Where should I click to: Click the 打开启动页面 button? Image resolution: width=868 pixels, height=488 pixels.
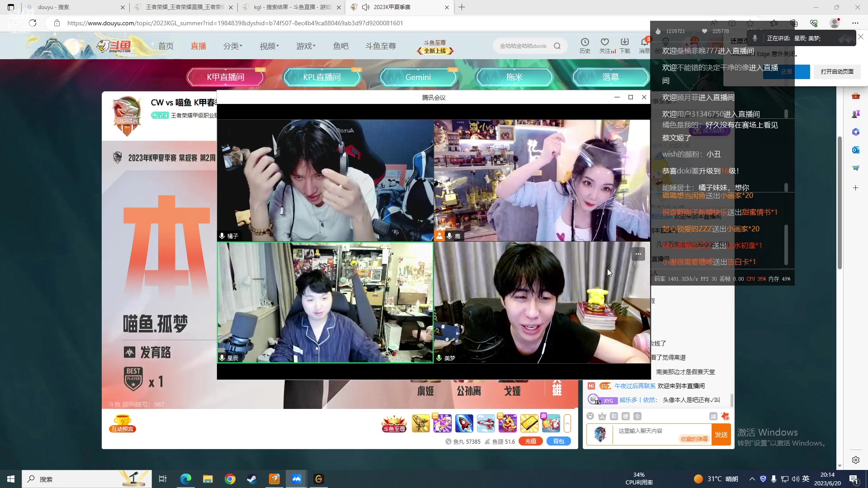(x=837, y=72)
